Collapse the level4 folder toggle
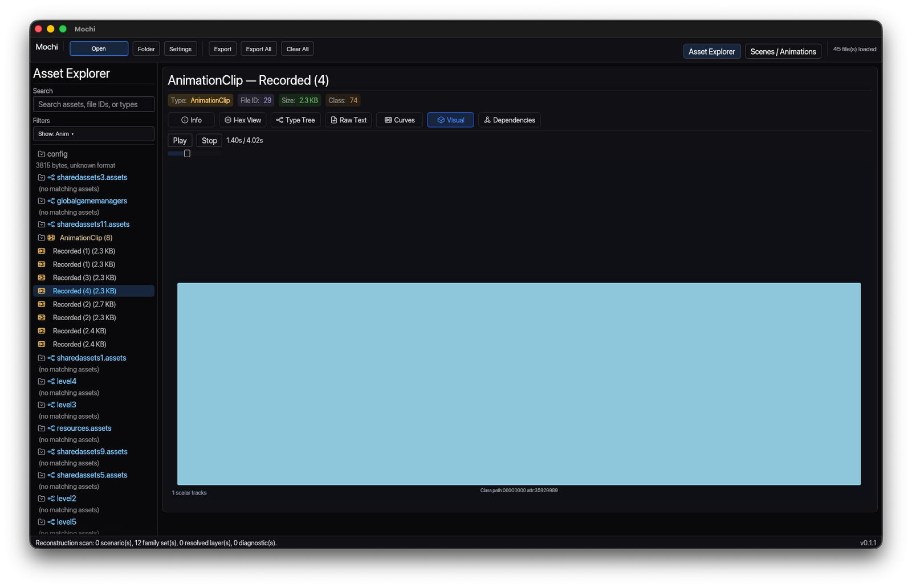The image size is (912, 588). pos(42,381)
